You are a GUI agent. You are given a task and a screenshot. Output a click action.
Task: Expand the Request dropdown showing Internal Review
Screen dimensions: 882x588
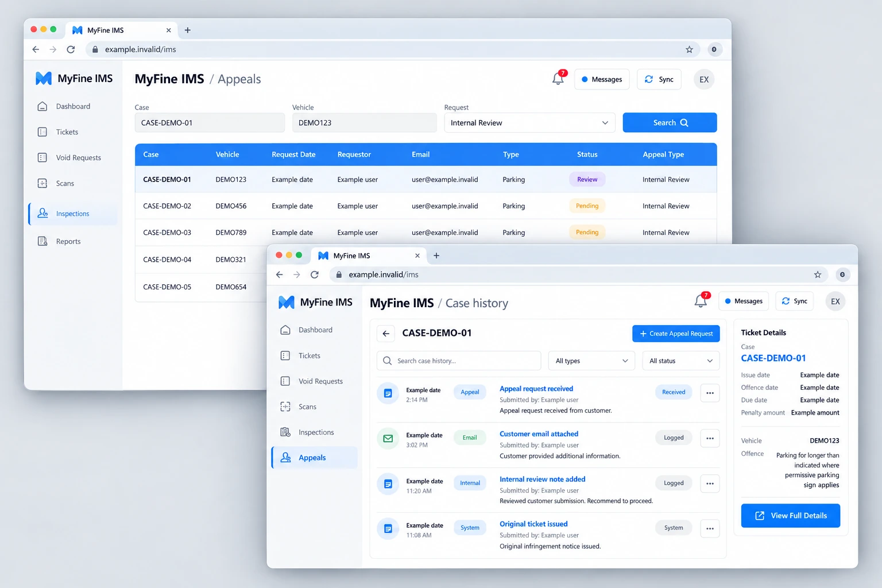coord(529,123)
